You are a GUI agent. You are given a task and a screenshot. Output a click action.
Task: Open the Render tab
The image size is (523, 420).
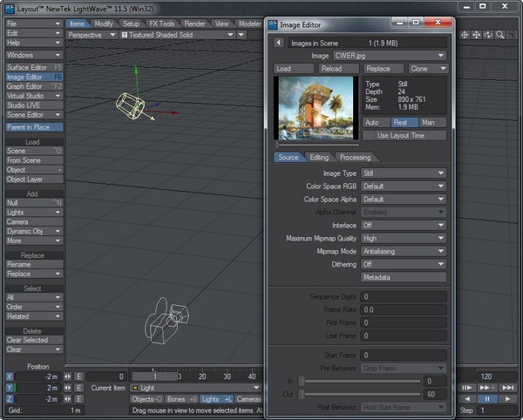pos(194,24)
